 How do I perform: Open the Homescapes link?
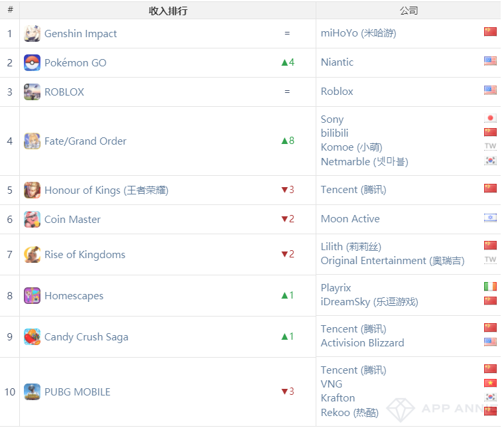pyautogui.click(x=74, y=296)
